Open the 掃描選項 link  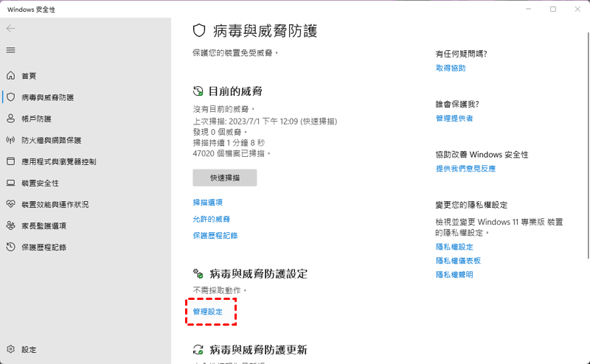pos(207,202)
